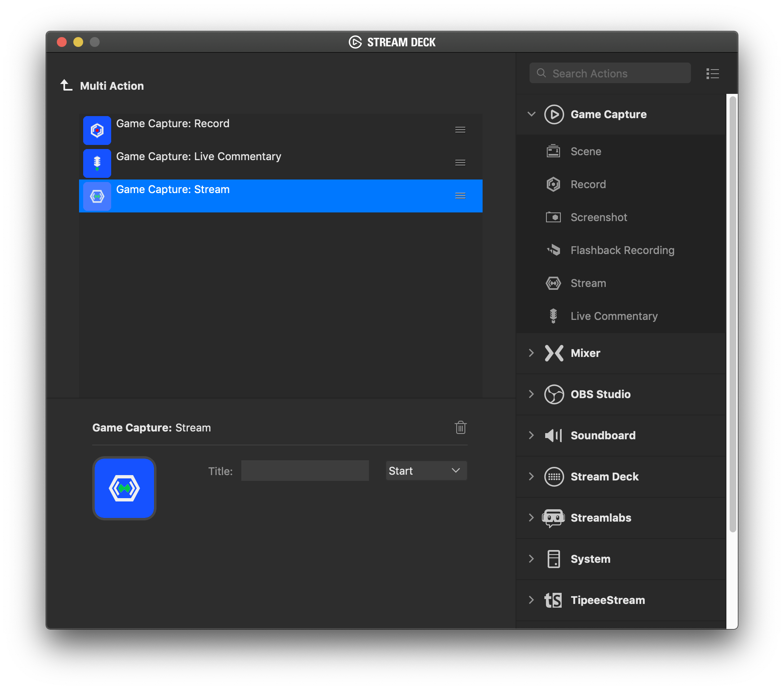The width and height of the screenshot is (784, 690).
Task: Select the Live Commentary action label
Action: 614,316
